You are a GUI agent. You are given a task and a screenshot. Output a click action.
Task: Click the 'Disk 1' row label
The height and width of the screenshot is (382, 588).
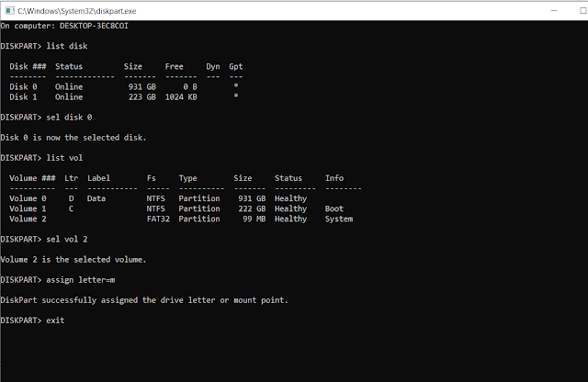23,96
